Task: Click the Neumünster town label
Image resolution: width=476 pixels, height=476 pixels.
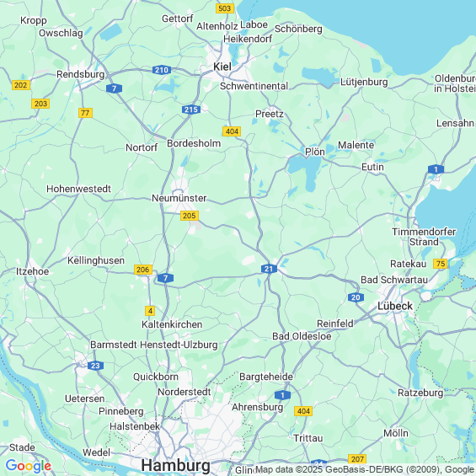Action: coord(179,198)
